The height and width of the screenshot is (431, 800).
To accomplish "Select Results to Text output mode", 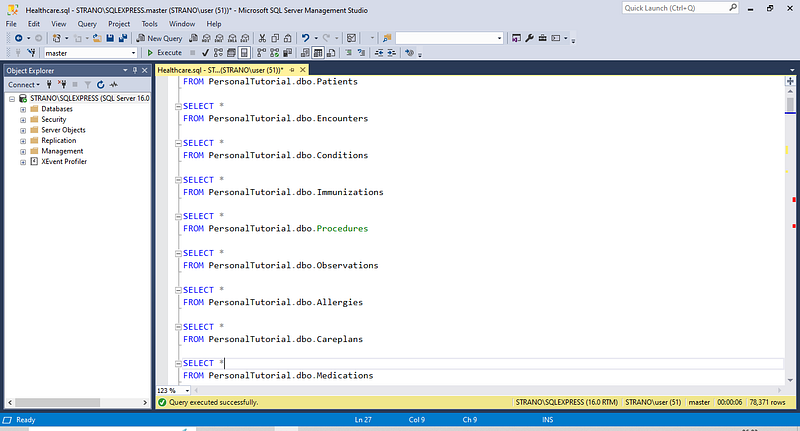I will 305,53.
